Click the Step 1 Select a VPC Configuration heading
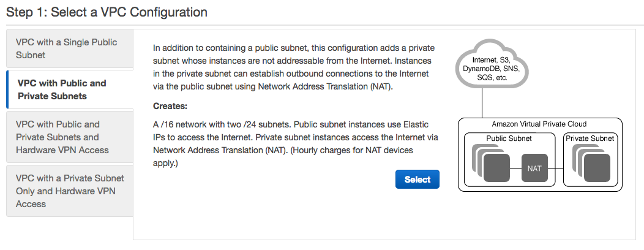 107,12
